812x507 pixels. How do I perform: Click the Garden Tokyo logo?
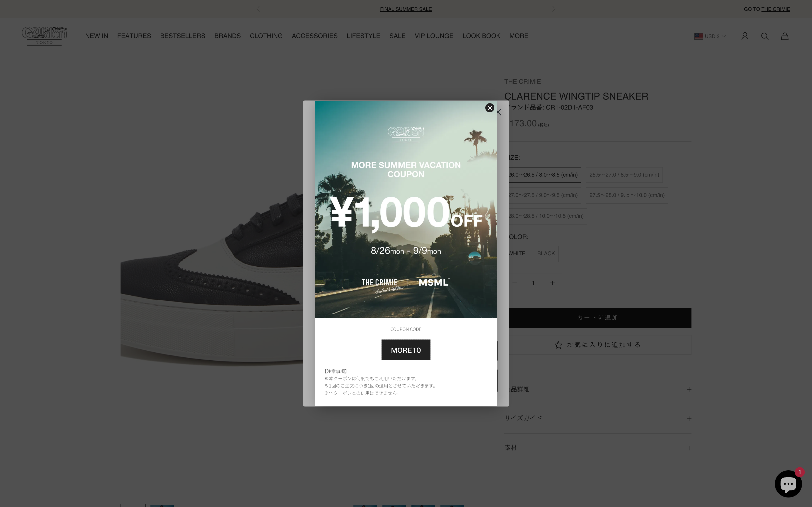[44, 36]
